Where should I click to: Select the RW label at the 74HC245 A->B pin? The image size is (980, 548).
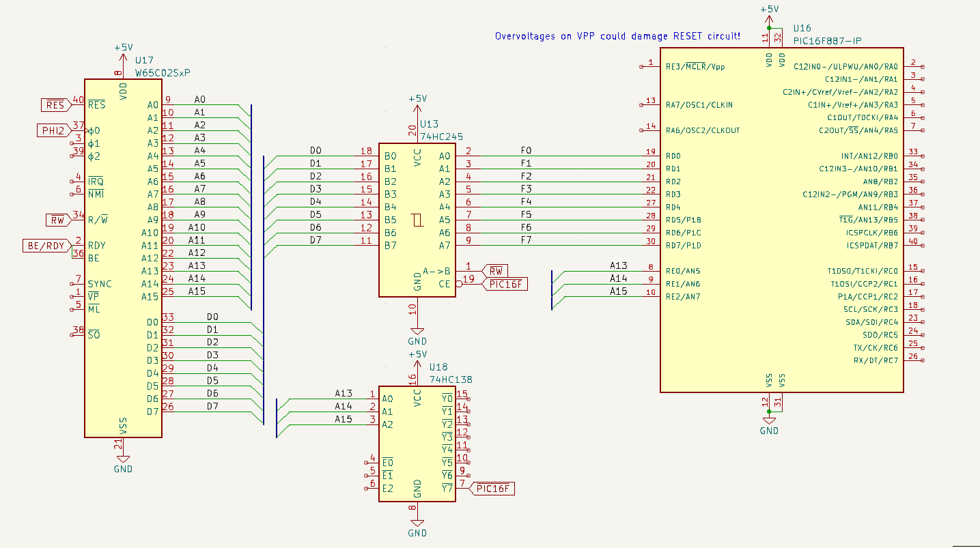click(495, 271)
